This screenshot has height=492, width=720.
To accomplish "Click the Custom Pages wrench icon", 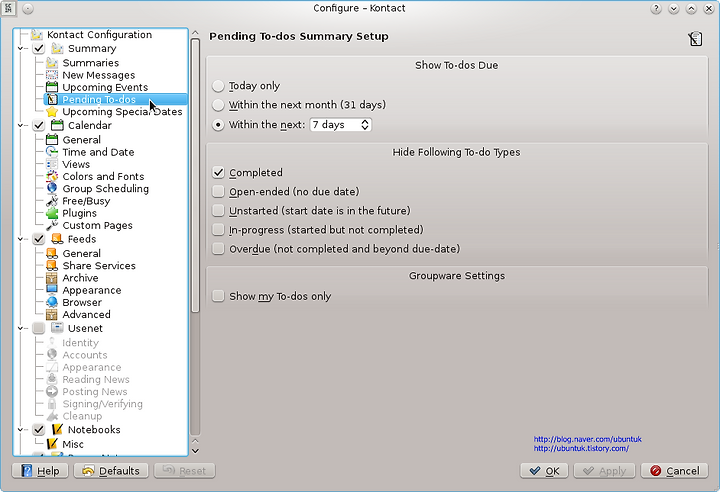I will coord(52,225).
